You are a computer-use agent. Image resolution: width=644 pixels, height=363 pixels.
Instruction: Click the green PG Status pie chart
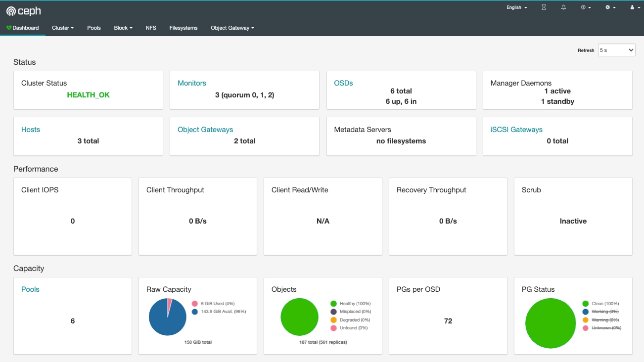tap(551, 323)
